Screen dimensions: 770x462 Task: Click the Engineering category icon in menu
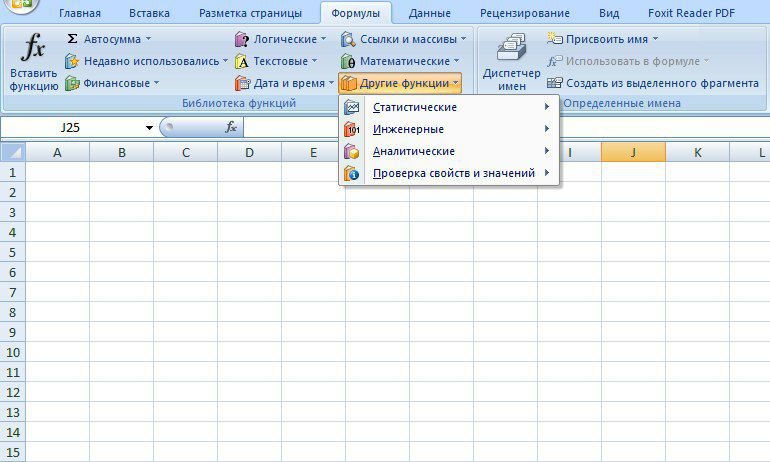(x=352, y=129)
